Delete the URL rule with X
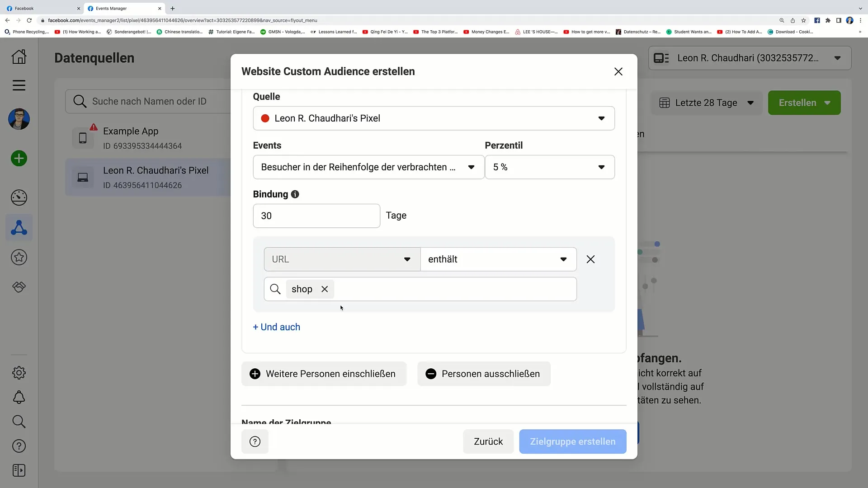Screen dimensions: 868x488 [x=590, y=259]
